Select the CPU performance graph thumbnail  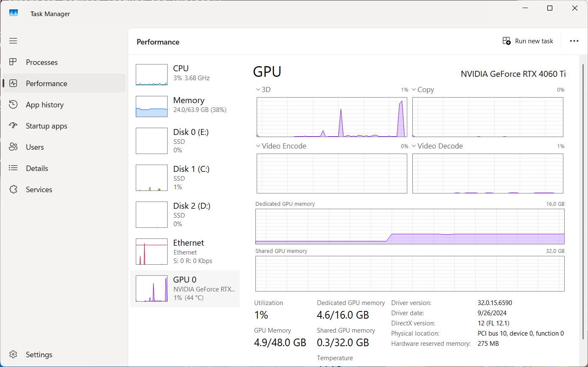pyautogui.click(x=151, y=75)
